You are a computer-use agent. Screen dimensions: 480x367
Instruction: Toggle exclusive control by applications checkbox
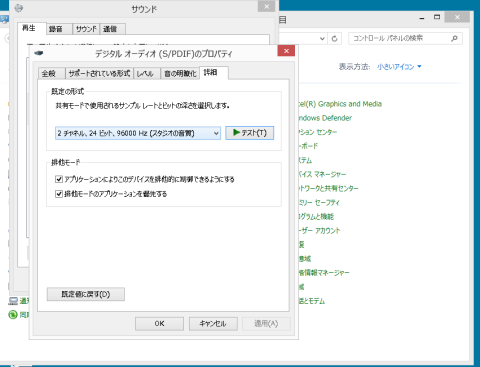pos(59,179)
